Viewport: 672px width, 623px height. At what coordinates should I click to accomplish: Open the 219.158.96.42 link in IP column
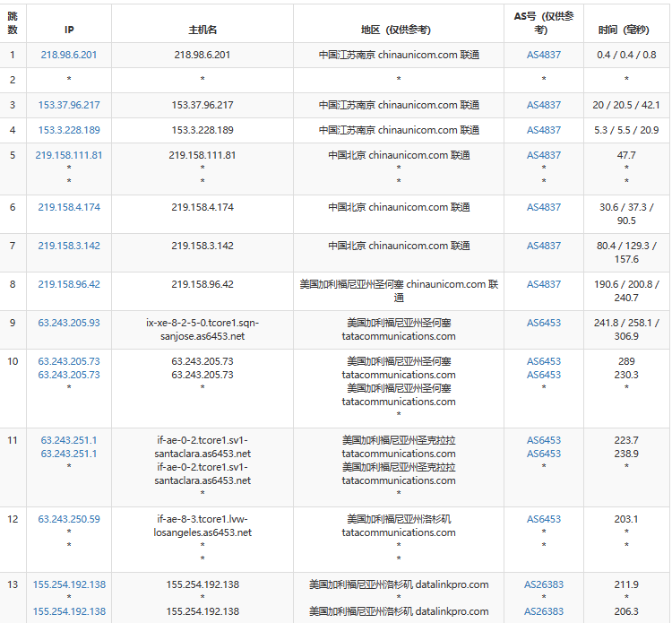(x=69, y=284)
